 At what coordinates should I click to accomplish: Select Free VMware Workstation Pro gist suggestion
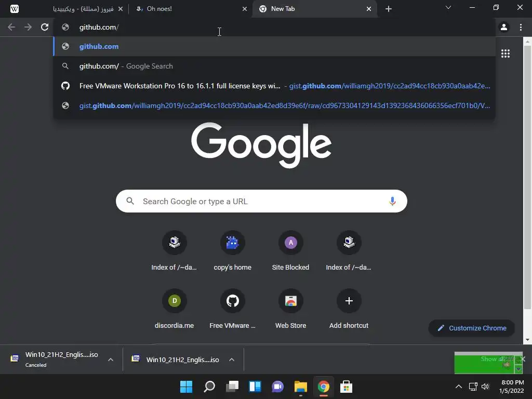point(274,86)
